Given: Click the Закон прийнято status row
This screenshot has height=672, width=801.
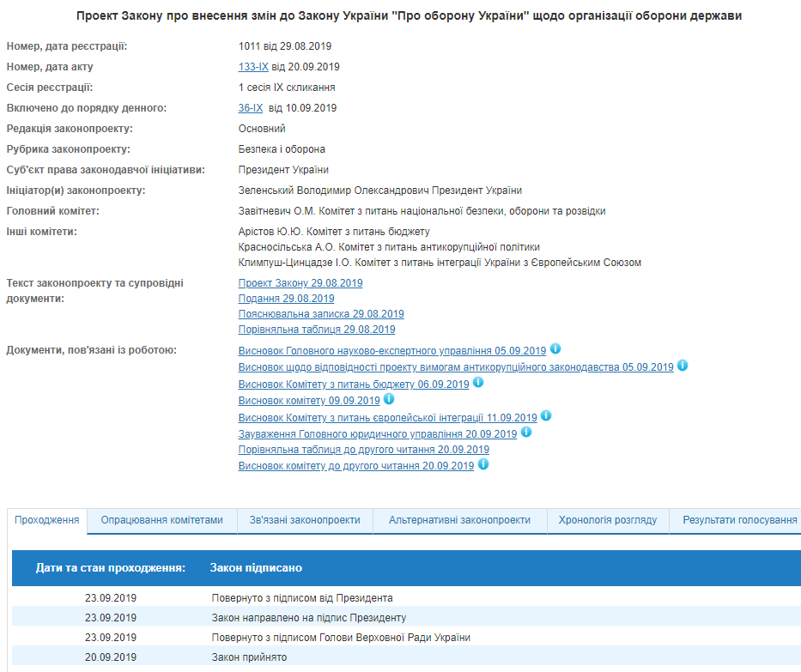Looking at the screenshot, I should (249, 657).
